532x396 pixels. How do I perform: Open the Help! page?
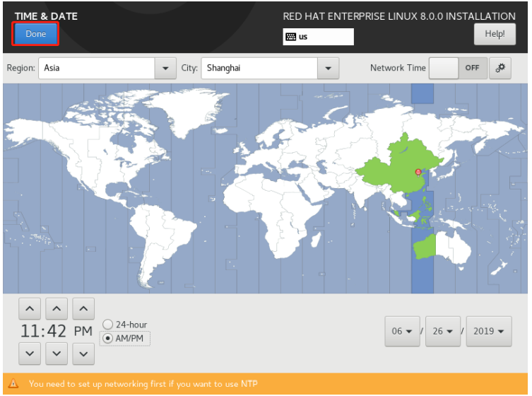click(x=495, y=34)
